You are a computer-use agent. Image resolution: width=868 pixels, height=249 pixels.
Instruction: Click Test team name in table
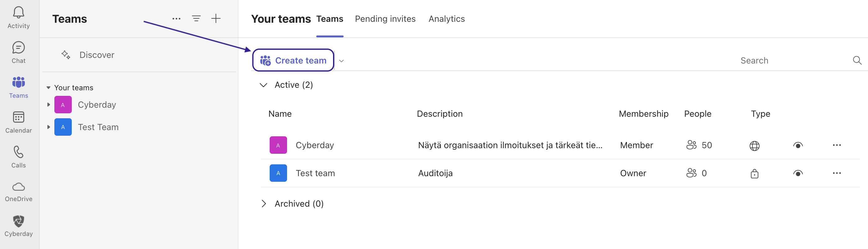click(x=315, y=173)
